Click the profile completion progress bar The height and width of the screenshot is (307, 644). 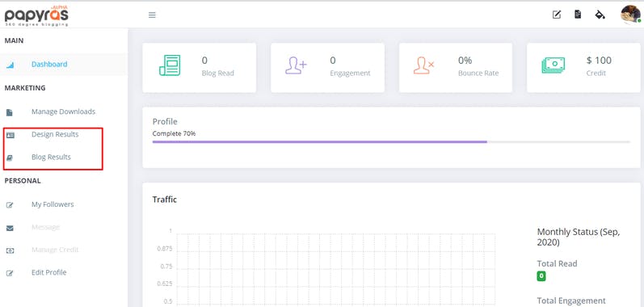391,142
